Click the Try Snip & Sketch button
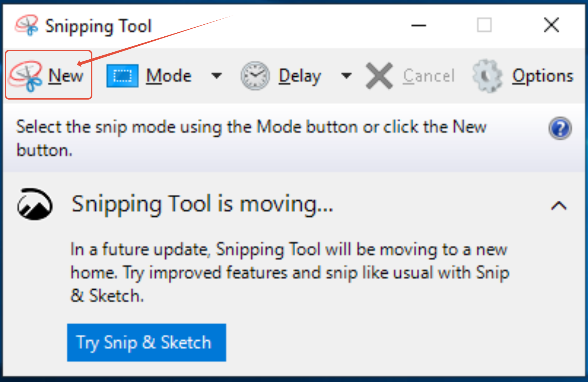The image size is (588, 382). pos(147,342)
